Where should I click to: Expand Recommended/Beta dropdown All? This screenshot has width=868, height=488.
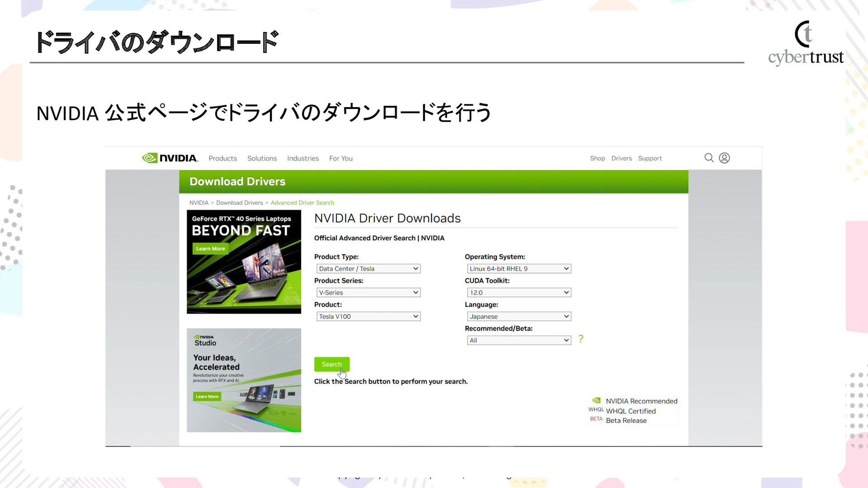pyautogui.click(x=519, y=340)
